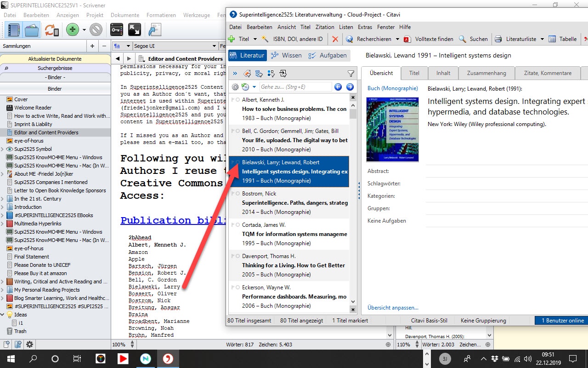Toggle the read status circle for Albert, Kenneth J.
This screenshot has width=588, height=368.
click(x=237, y=100)
